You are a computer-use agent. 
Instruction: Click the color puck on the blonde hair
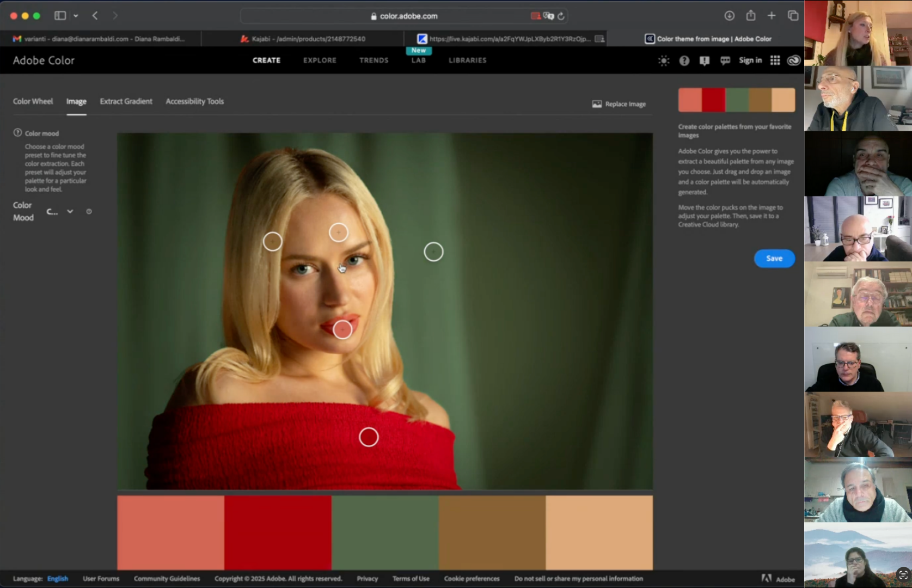273,241
